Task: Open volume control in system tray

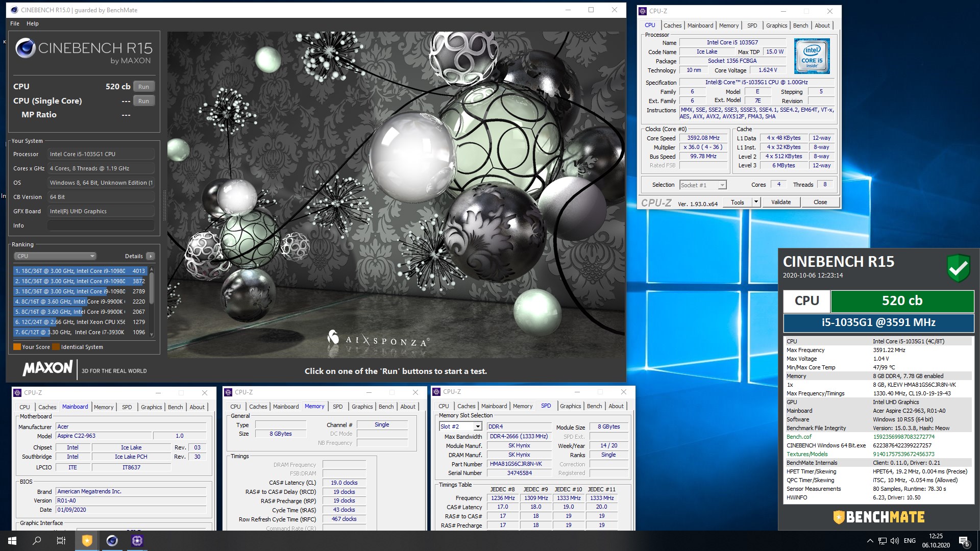Action: (895, 541)
